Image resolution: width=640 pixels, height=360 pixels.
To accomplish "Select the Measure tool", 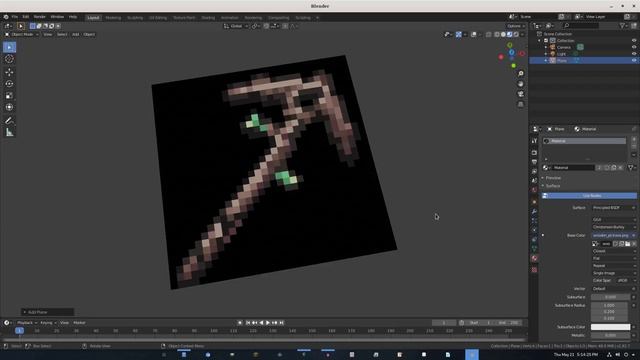I will tap(9, 132).
